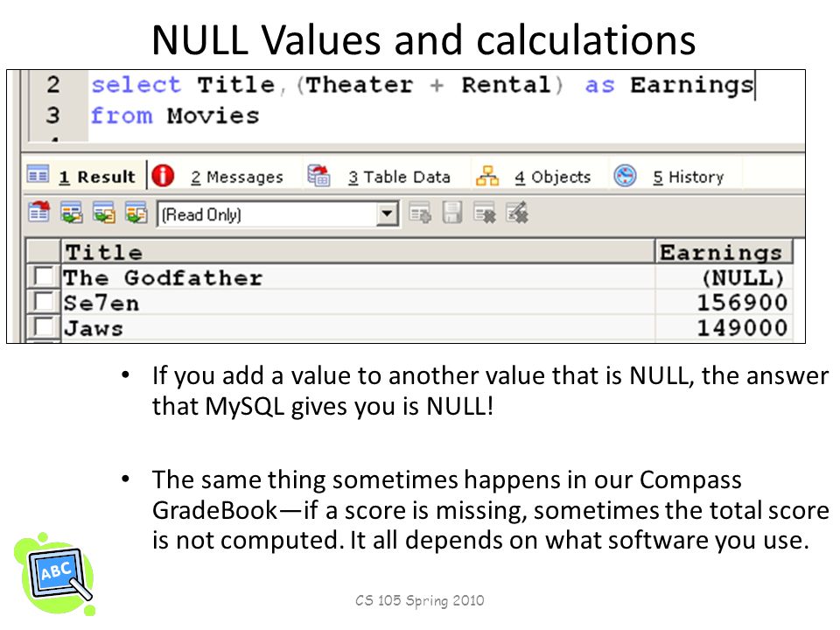Open the 5 History tab
Viewport: 840px width, 630px height.
pos(688,177)
